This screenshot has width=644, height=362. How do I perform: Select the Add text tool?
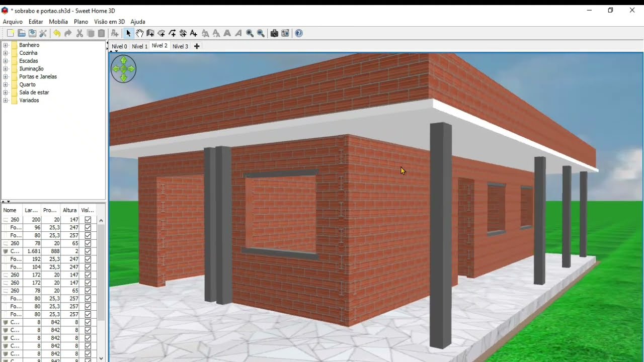pos(194,33)
